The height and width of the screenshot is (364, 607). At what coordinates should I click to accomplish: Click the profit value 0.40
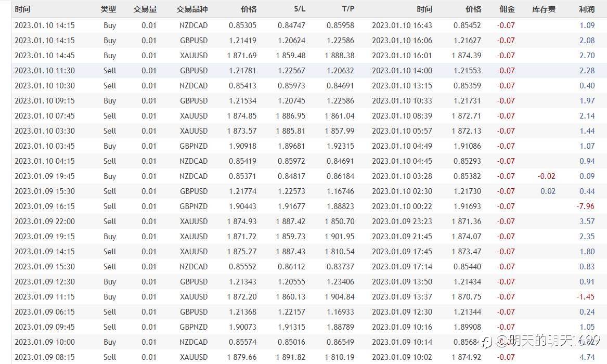587,86
